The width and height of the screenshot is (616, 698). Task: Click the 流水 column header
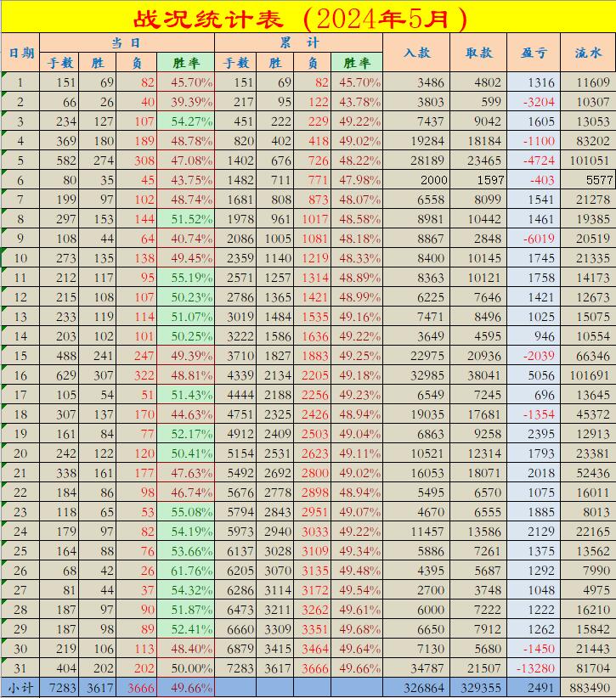point(588,53)
